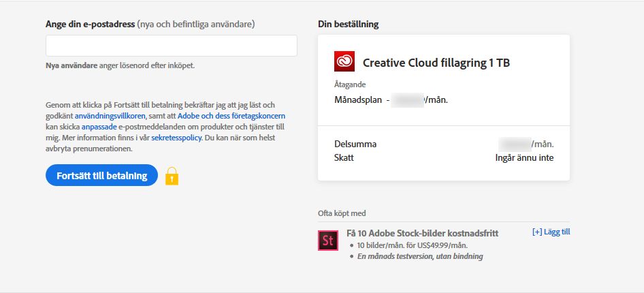Viewport: 644px width, 293px height.
Task: Click Nya användare password note
Action: tap(120, 65)
